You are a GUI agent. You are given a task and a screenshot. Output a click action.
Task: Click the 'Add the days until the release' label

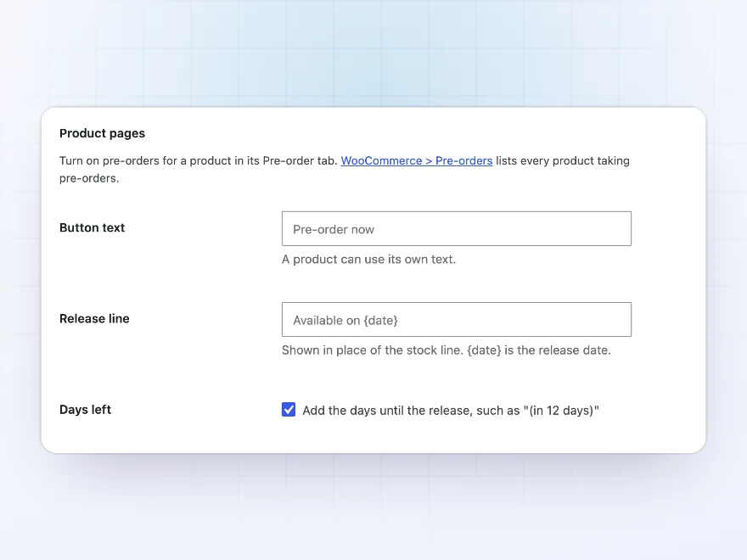tap(451, 411)
